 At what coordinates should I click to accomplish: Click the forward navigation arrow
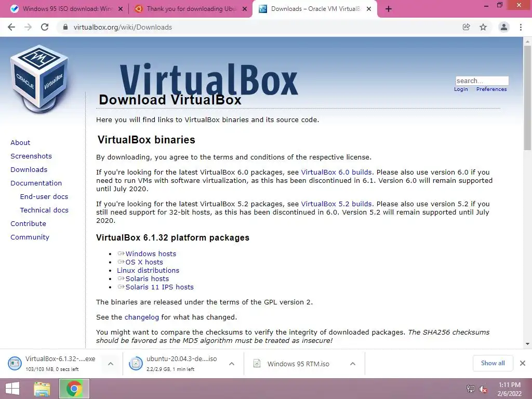28,27
